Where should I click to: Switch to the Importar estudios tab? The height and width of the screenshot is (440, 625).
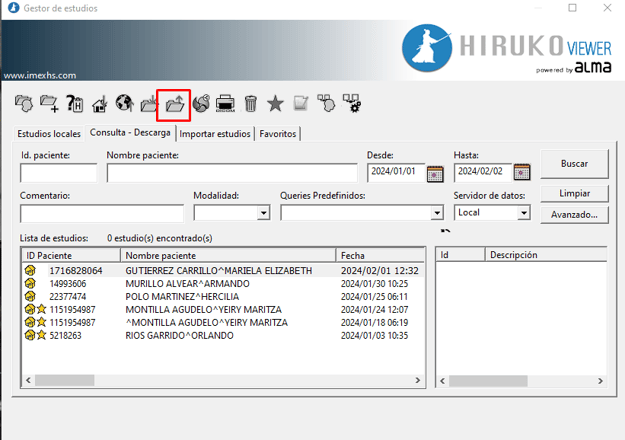point(215,134)
